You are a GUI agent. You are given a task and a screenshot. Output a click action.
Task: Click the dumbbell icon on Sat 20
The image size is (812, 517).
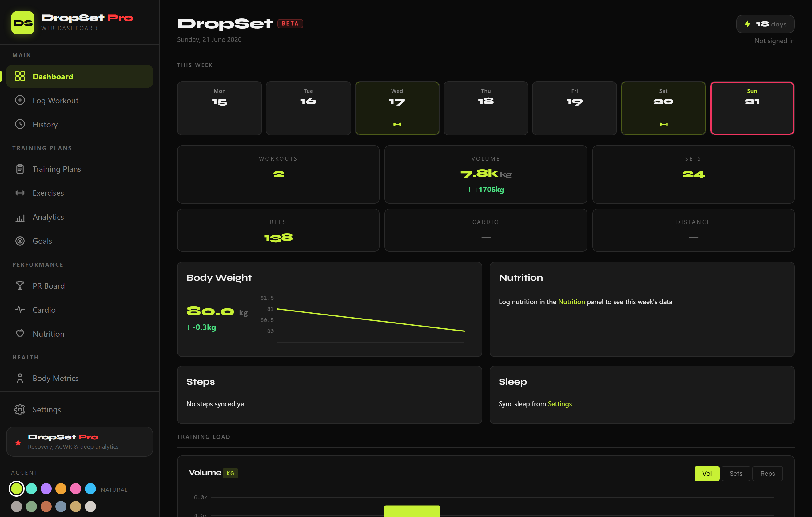664,124
